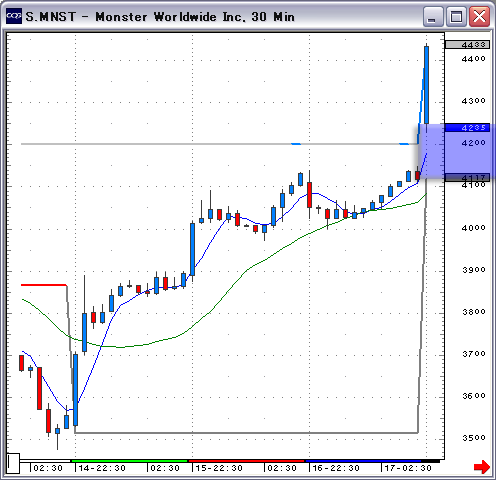Screen dimensions: 496x480
Task: Click the red session bar on time axis
Action: click(247, 461)
